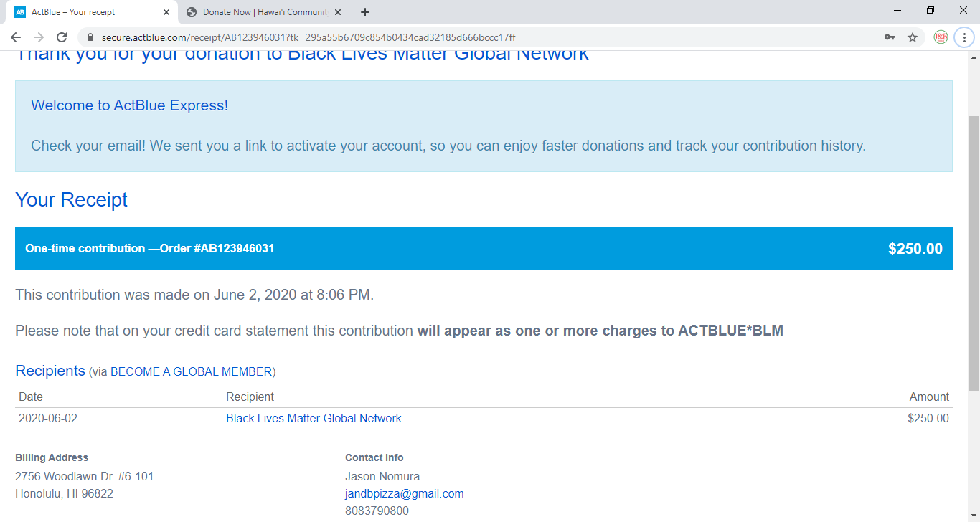Viewport: 980px width, 522px height.
Task: Open the J&B profile avatar
Action: point(941,37)
